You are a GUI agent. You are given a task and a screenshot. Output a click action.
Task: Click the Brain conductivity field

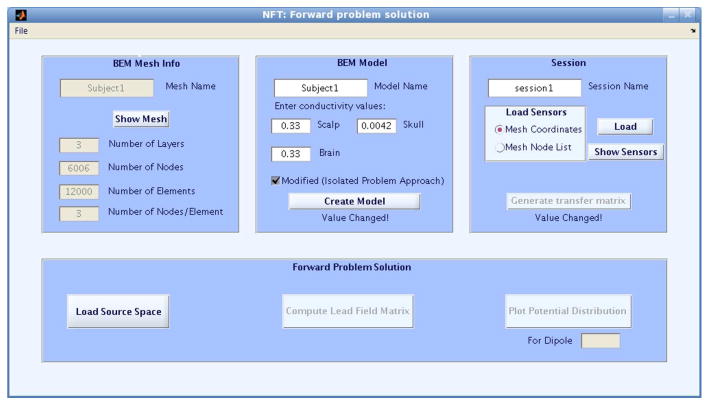[x=291, y=154]
